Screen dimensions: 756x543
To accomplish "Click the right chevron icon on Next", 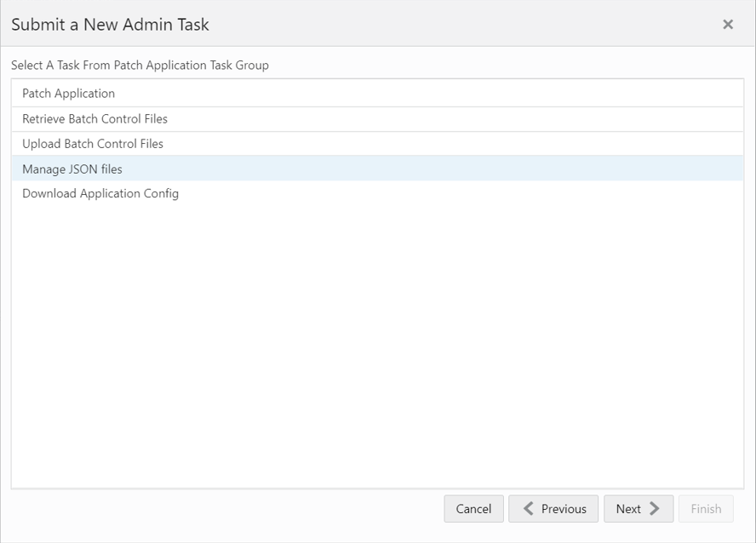I will (x=655, y=509).
